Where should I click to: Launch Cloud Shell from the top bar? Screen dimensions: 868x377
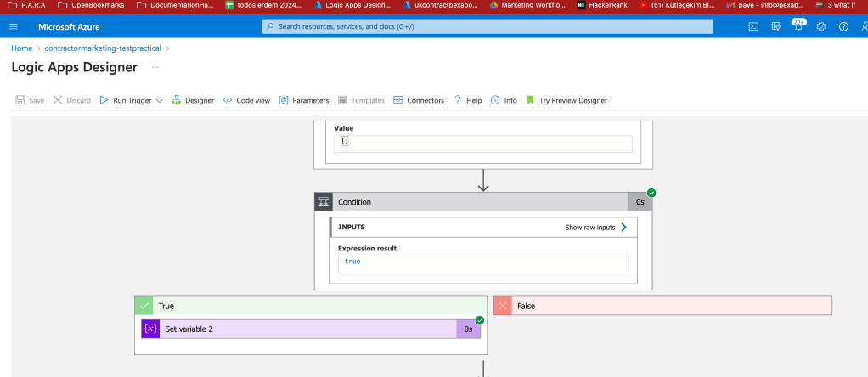(752, 26)
